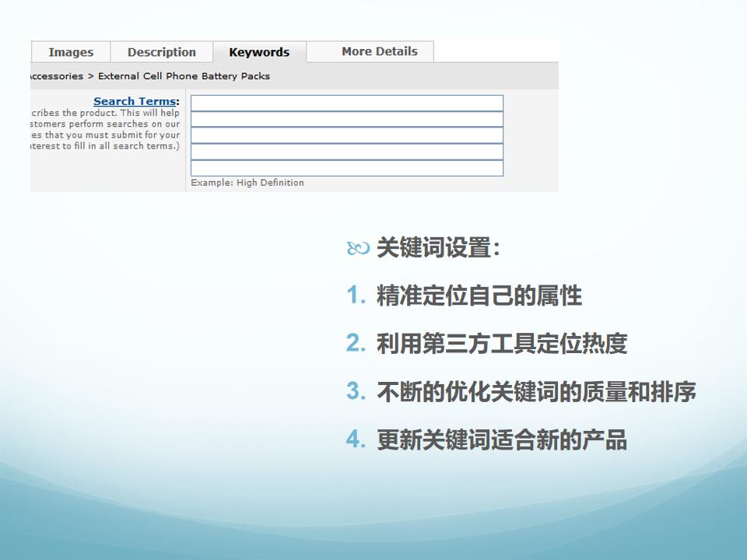
Task: Click the swirl bullet icon beside 关键词设置
Action: pyautogui.click(x=358, y=249)
